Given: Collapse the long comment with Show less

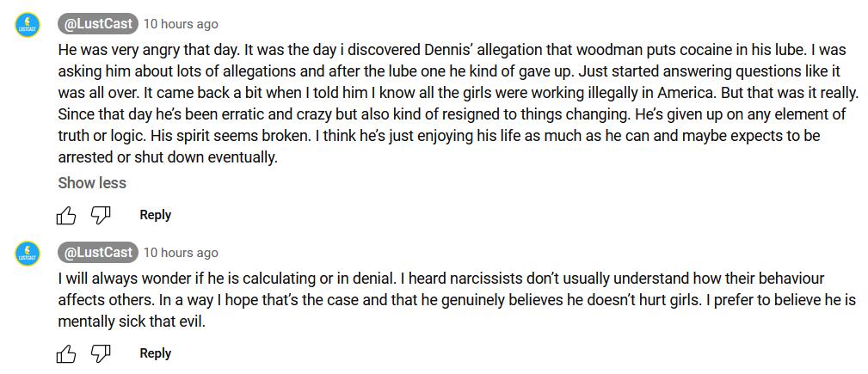Looking at the screenshot, I should (x=92, y=183).
